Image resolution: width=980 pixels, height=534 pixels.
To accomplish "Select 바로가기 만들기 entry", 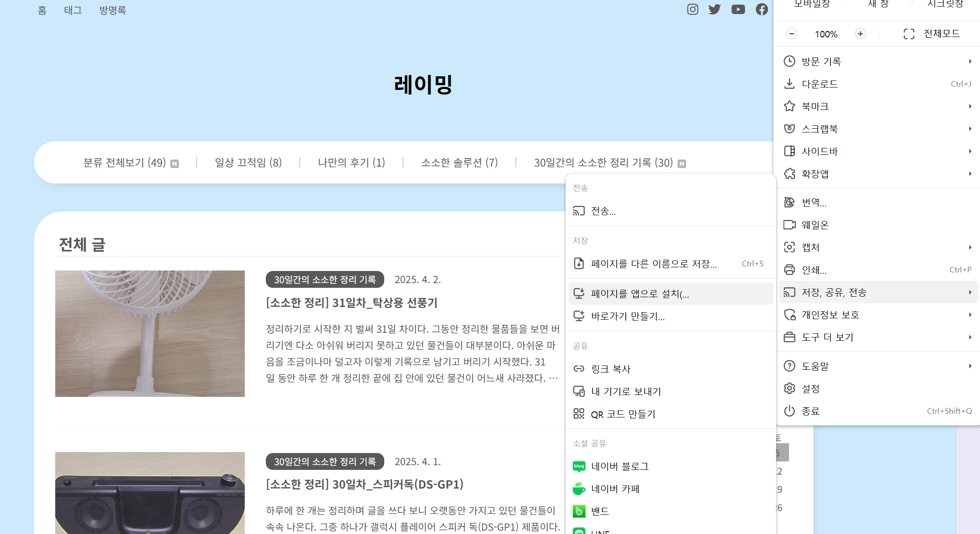I will pos(671,316).
